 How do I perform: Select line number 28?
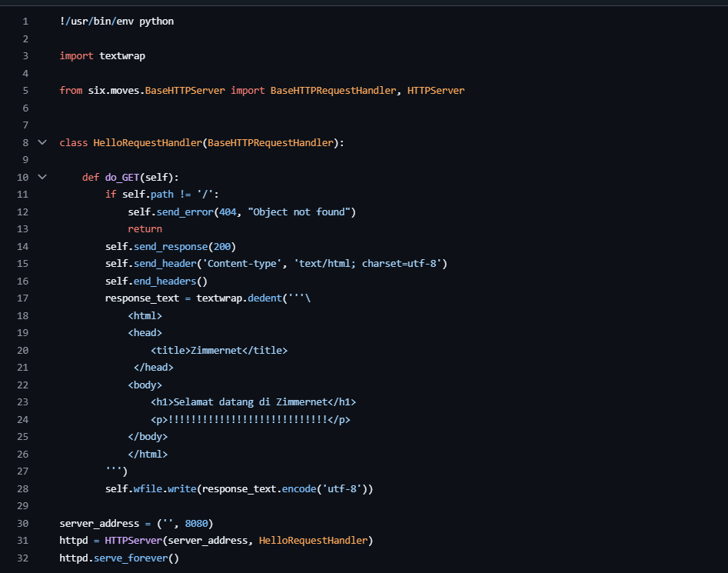coord(23,488)
